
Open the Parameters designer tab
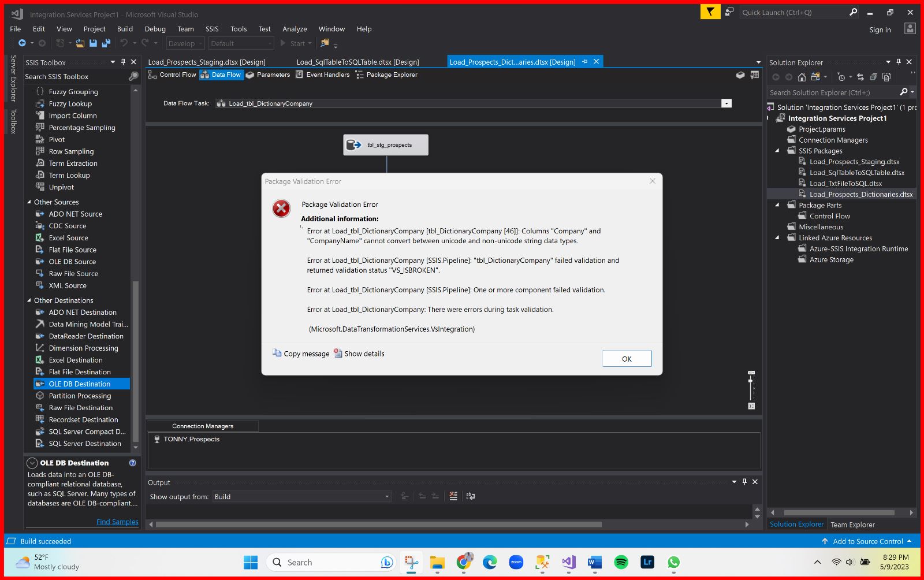267,75
